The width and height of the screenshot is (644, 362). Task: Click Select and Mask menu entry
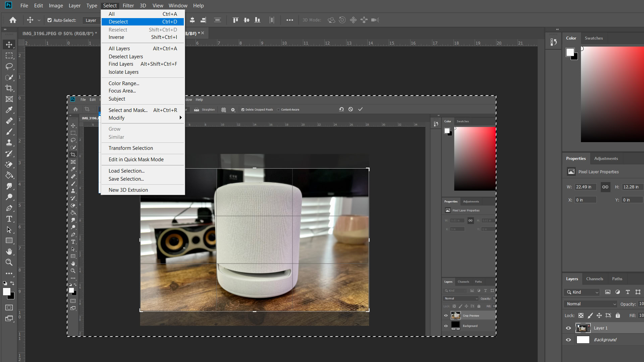point(128,110)
